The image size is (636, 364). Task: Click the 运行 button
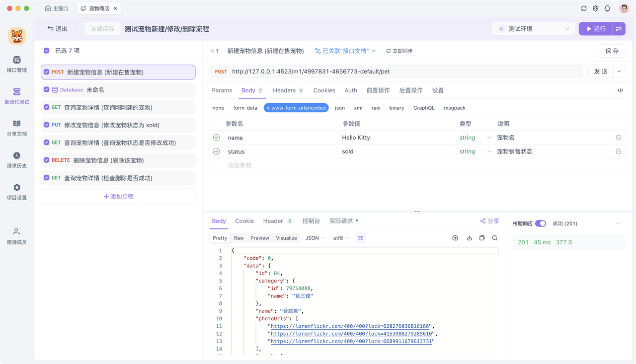click(595, 29)
